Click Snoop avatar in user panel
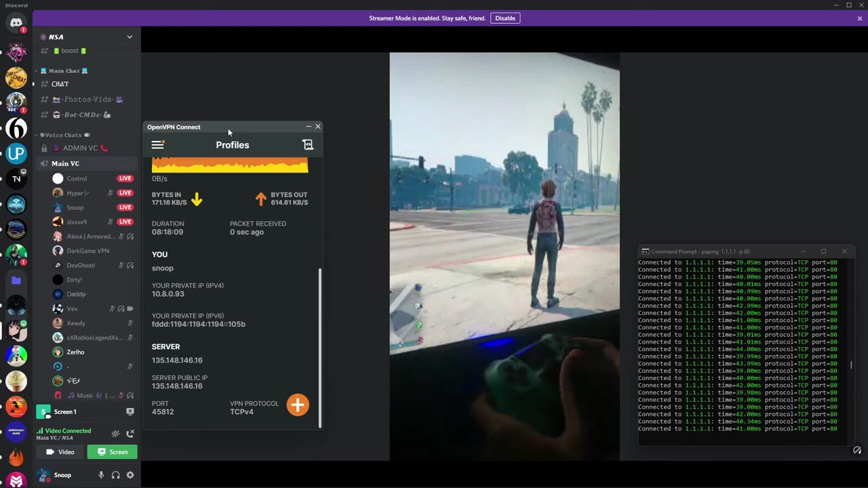 (x=44, y=475)
